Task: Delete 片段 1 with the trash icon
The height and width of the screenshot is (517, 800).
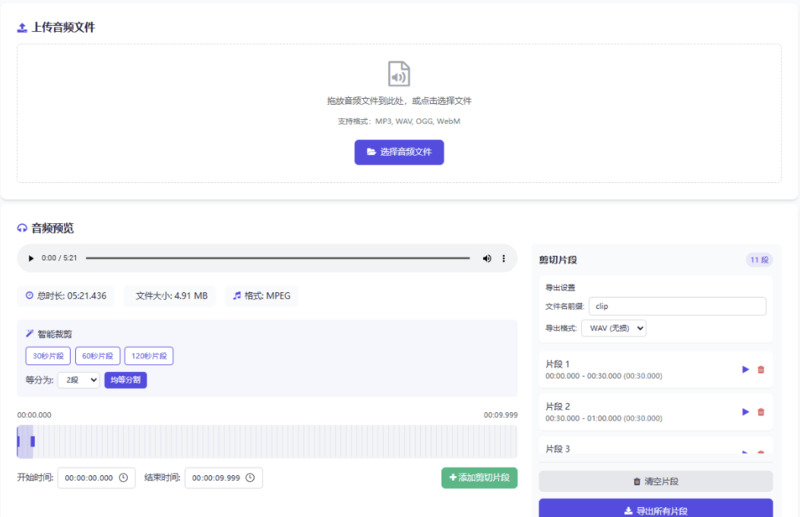Action: click(761, 369)
